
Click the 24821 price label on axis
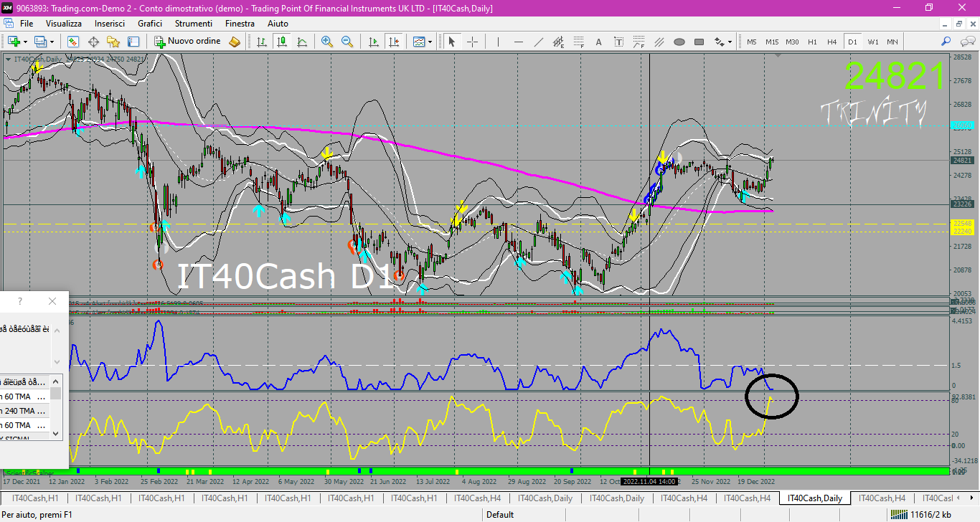[962, 160]
